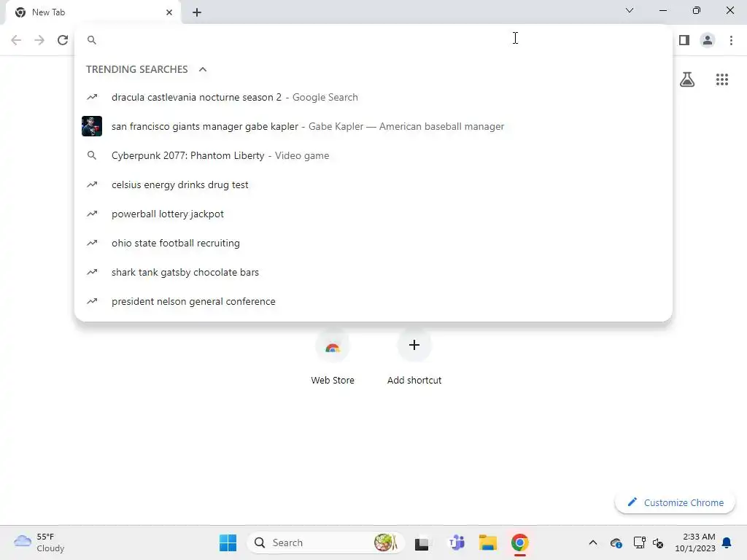
Task: Reload the current page
Action: [63, 40]
